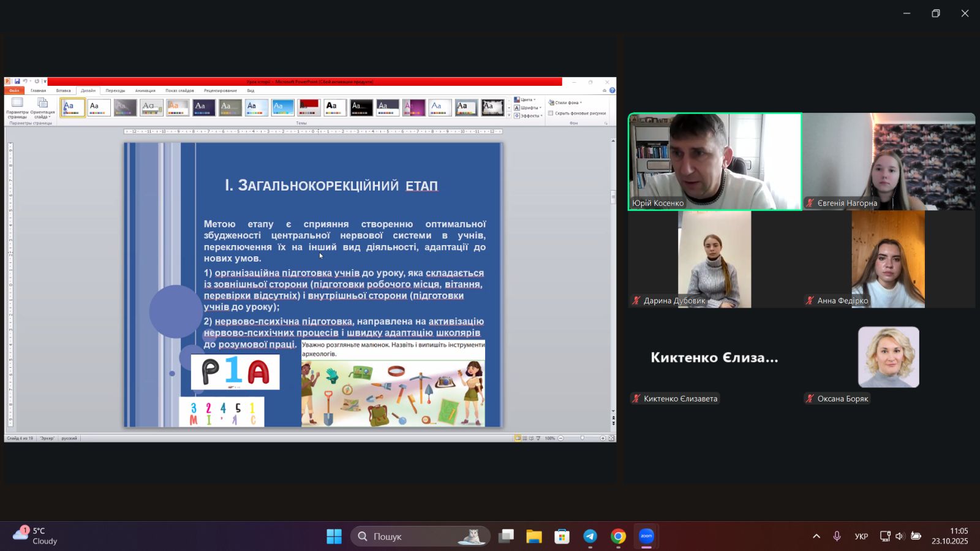Click the zoom slider in PowerPoint status bar
980x551 pixels.
tap(582, 438)
